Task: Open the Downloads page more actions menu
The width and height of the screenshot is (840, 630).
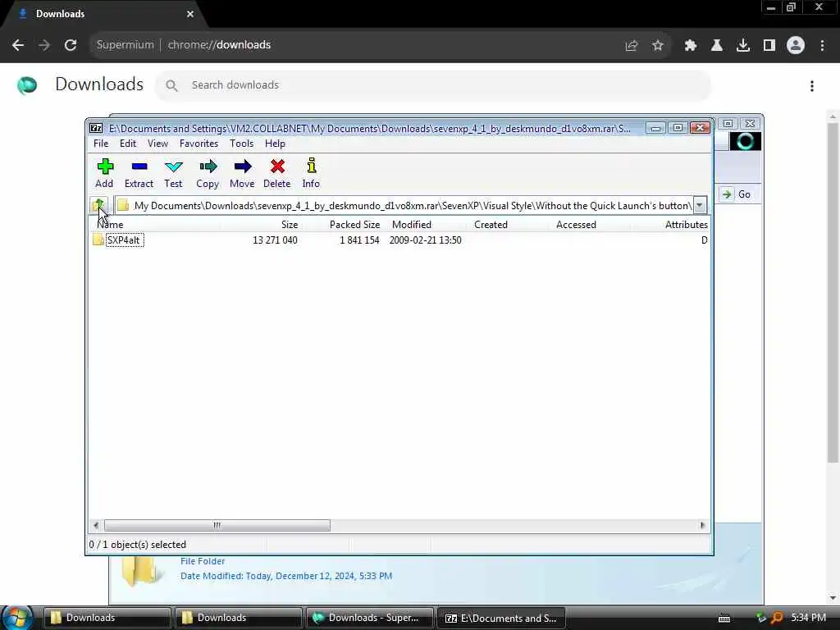Action: 812,85
